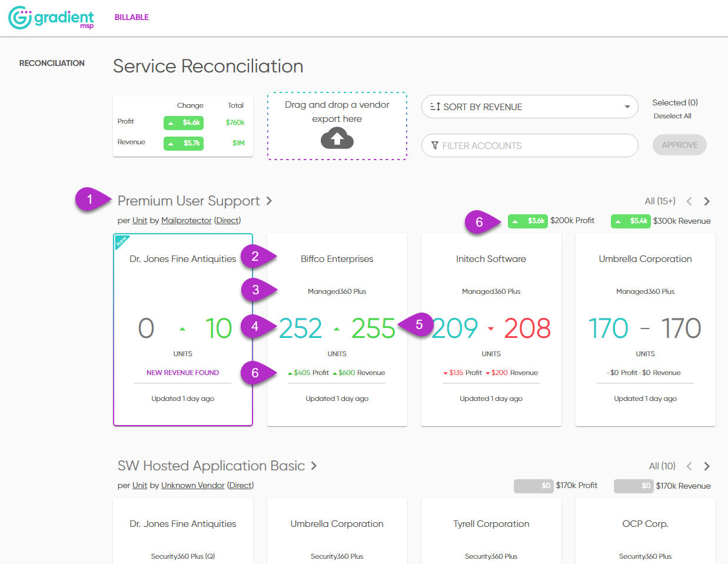The height and width of the screenshot is (564, 728).
Task: Click the $5.4k revenue change badge
Action: click(x=630, y=221)
